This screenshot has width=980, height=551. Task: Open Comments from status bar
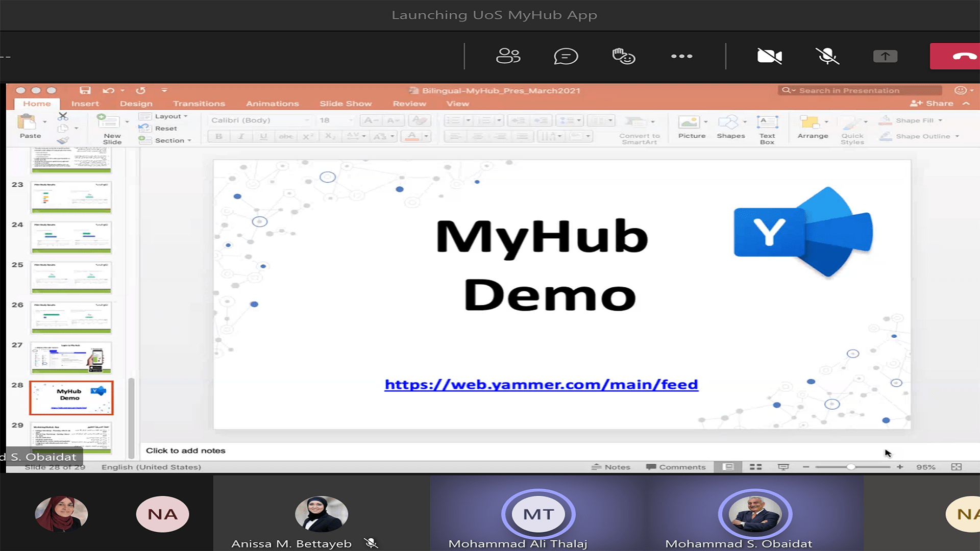pyautogui.click(x=675, y=467)
